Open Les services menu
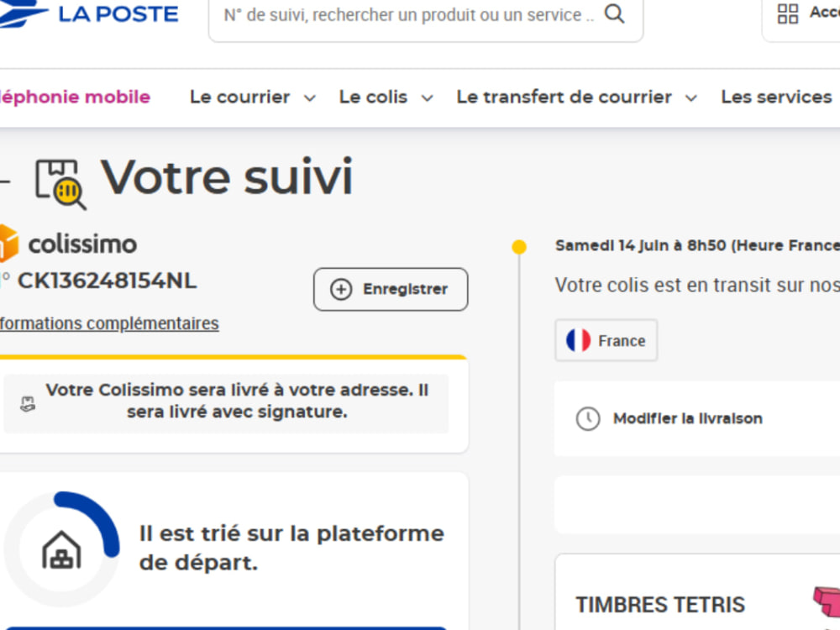 776,97
